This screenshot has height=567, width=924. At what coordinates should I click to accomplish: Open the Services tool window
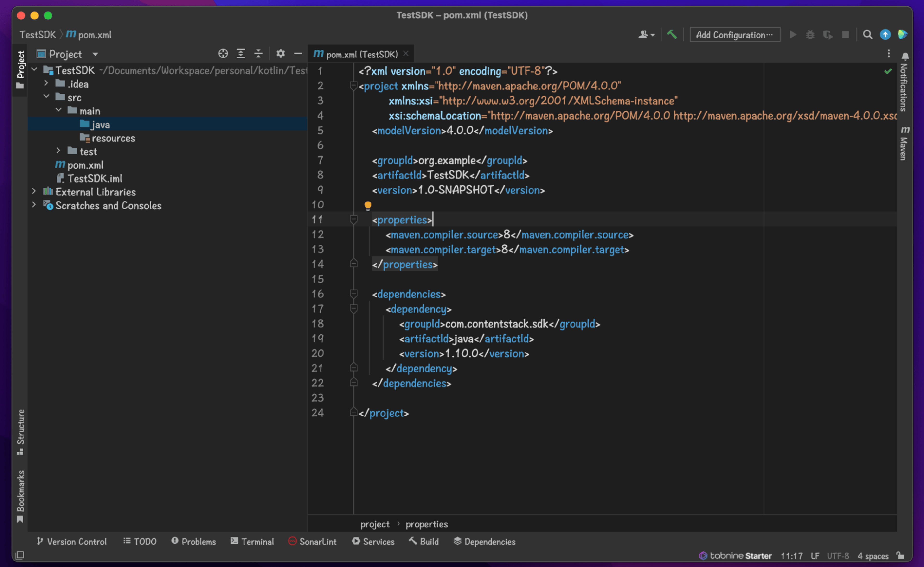(x=373, y=541)
